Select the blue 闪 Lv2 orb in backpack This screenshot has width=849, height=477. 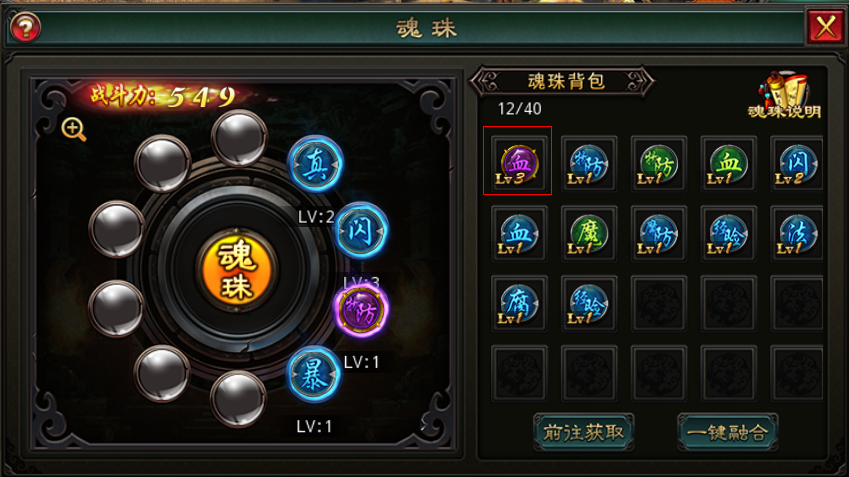point(797,163)
